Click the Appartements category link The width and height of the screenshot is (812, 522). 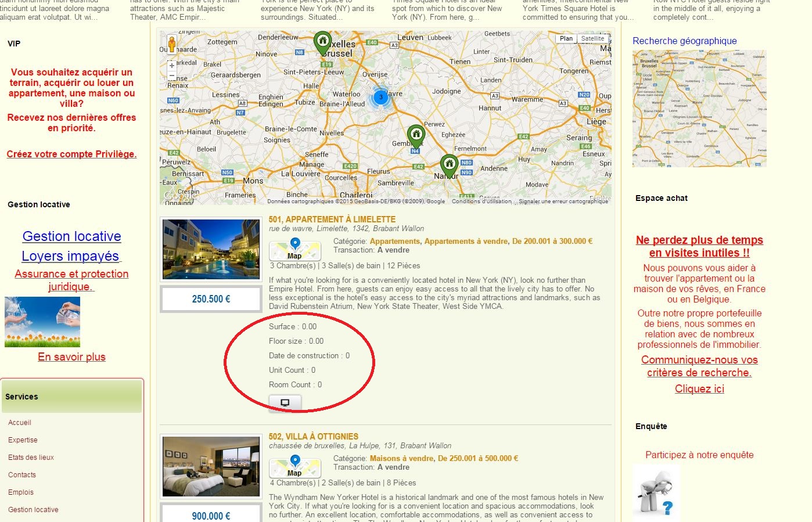tap(395, 241)
